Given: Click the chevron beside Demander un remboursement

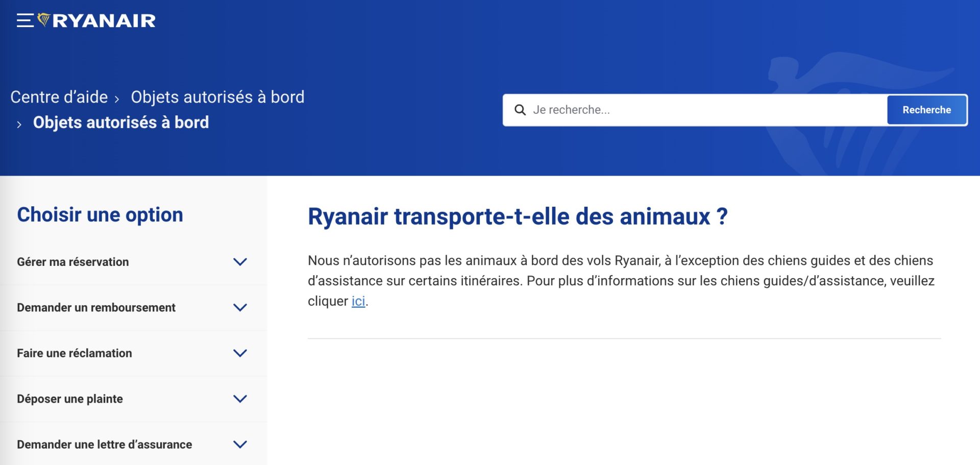Looking at the screenshot, I should [x=239, y=307].
